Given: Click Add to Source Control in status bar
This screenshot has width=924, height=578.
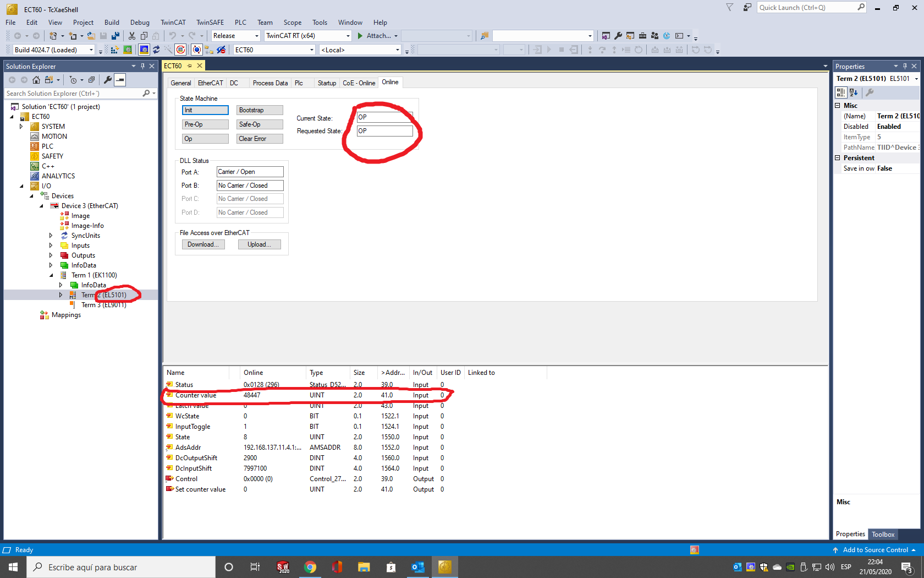Looking at the screenshot, I should click(875, 550).
